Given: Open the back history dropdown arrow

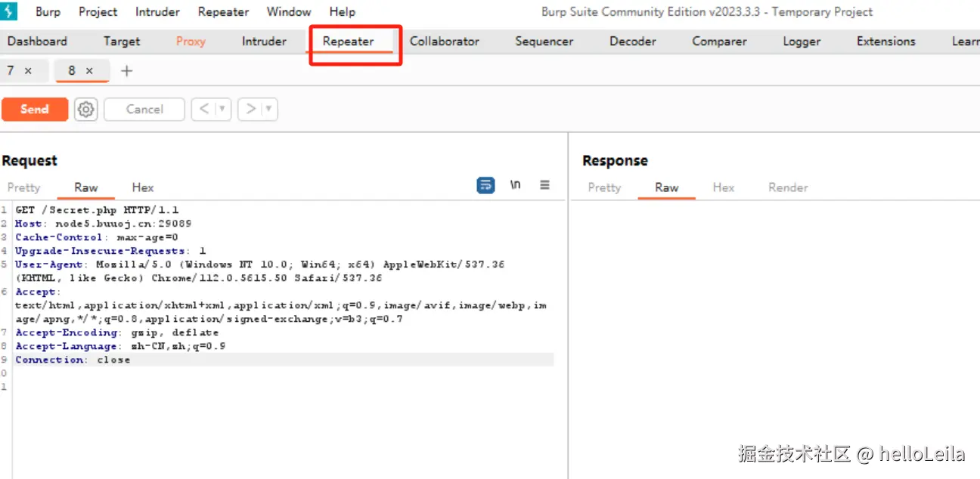Looking at the screenshot, I should (222, 110).
